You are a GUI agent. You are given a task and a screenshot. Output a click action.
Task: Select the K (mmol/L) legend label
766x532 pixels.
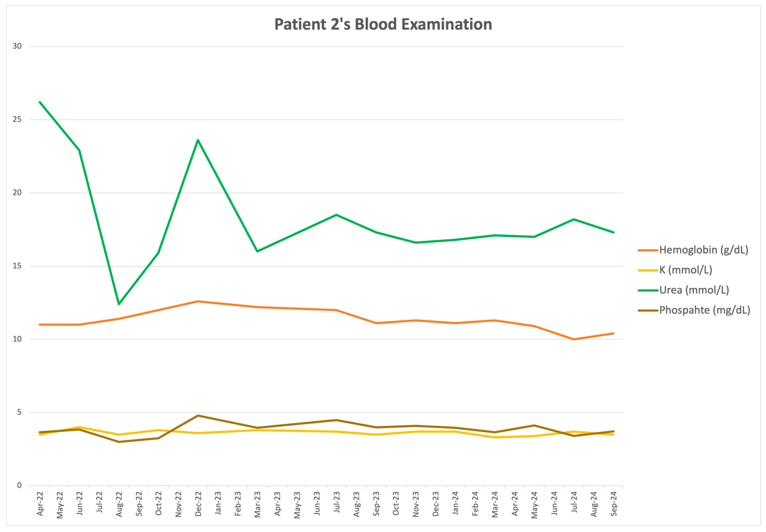686,270
